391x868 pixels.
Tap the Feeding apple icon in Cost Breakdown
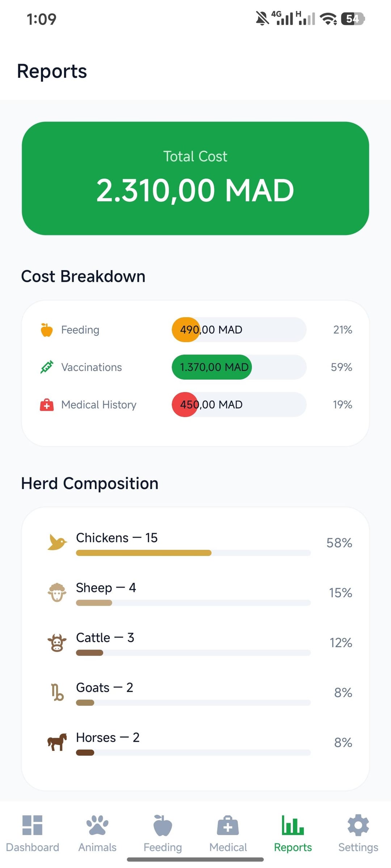(x=47, y=330)
